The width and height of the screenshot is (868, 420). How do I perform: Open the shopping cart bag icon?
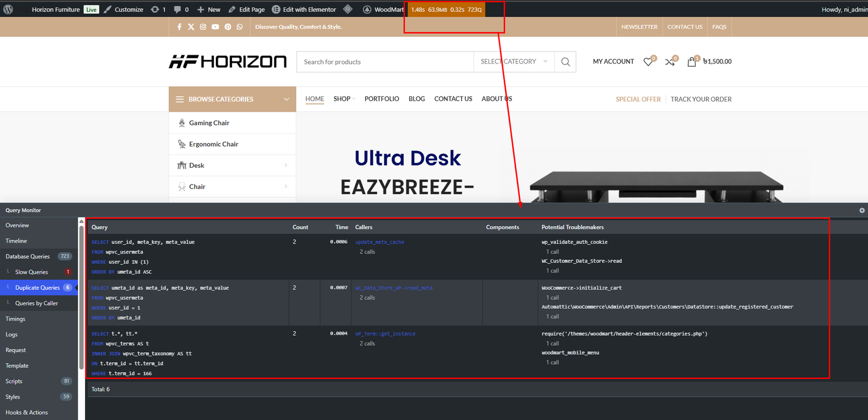(x=692, y=62)
